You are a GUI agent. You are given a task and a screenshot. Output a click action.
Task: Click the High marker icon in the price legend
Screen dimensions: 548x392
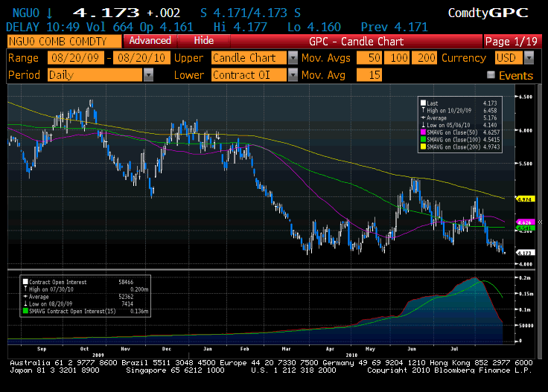point(423,109)
